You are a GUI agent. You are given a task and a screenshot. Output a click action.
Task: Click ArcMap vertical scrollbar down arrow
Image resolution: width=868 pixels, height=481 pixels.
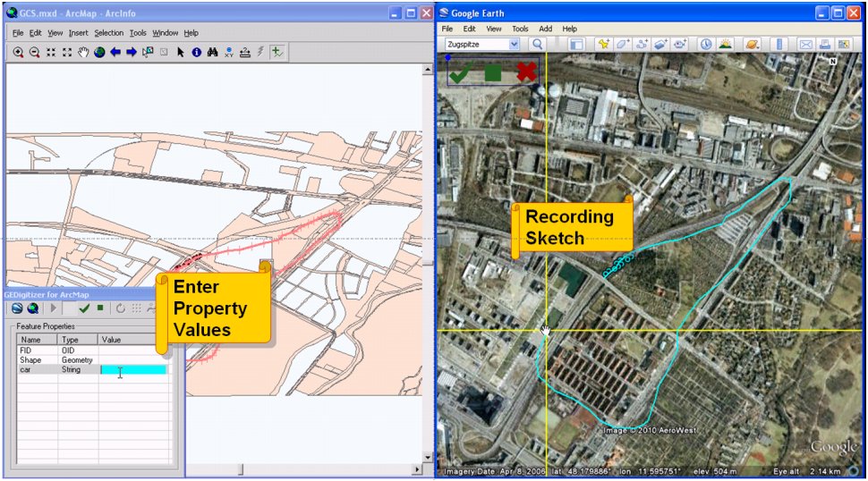pos(427,458)
